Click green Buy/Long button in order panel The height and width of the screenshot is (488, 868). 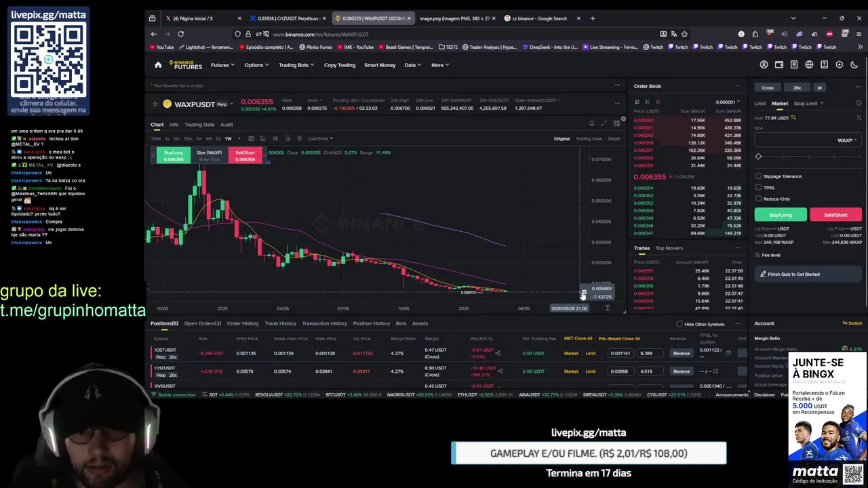point(781,215)
